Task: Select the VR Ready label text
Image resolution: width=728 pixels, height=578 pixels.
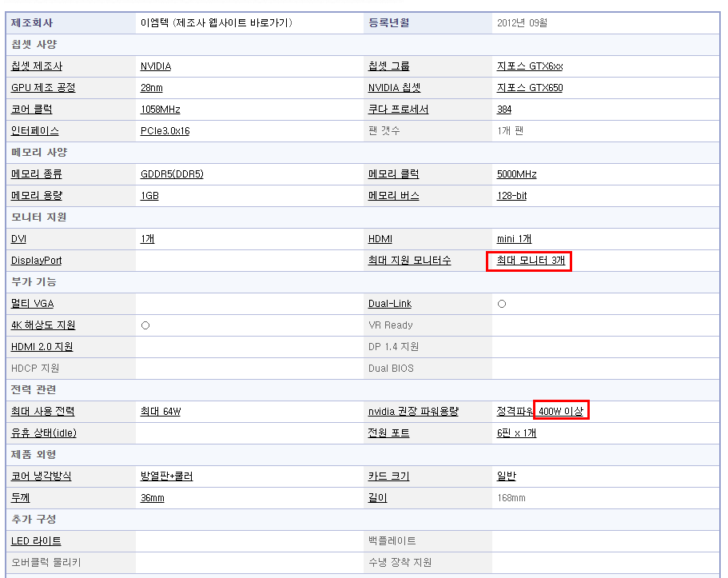Action: click(x=391, y=325)
